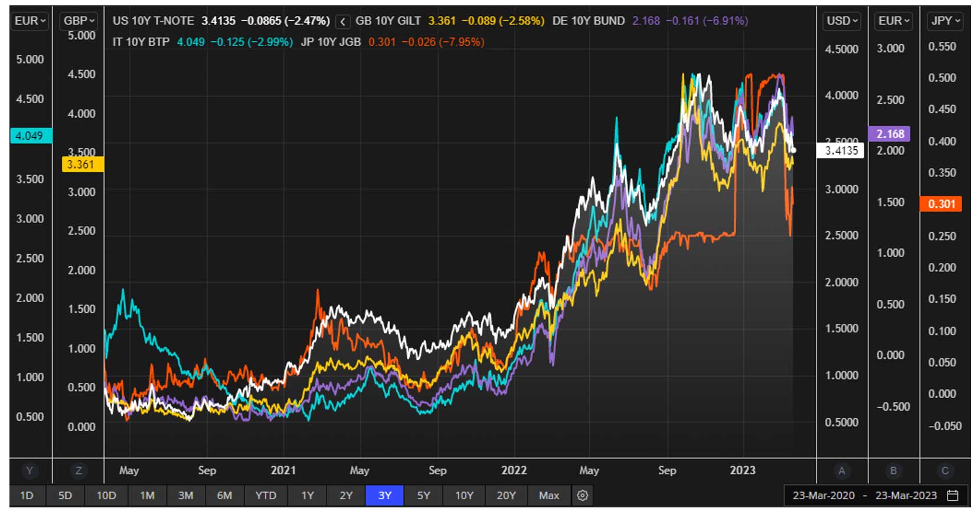Switch to the 3M time range
The width and height of the screenshot is (980, 518).
tap(186, 496)
